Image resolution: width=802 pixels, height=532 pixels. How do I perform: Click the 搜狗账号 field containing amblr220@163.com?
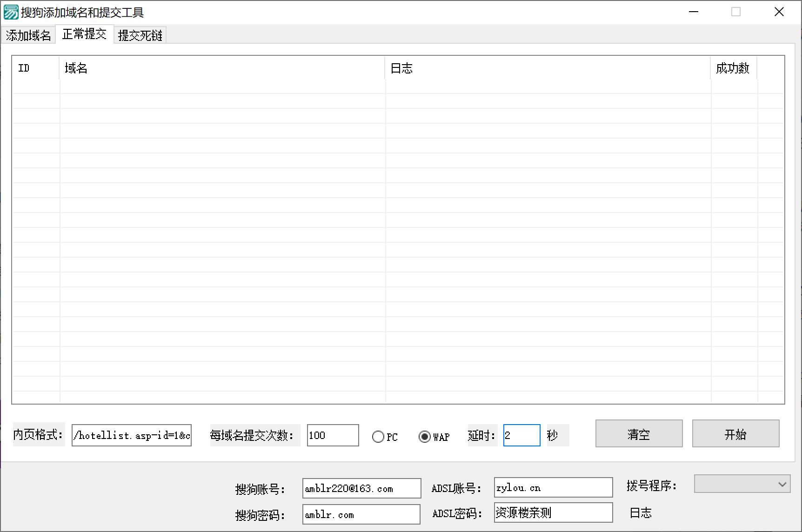tap(361, 488)
